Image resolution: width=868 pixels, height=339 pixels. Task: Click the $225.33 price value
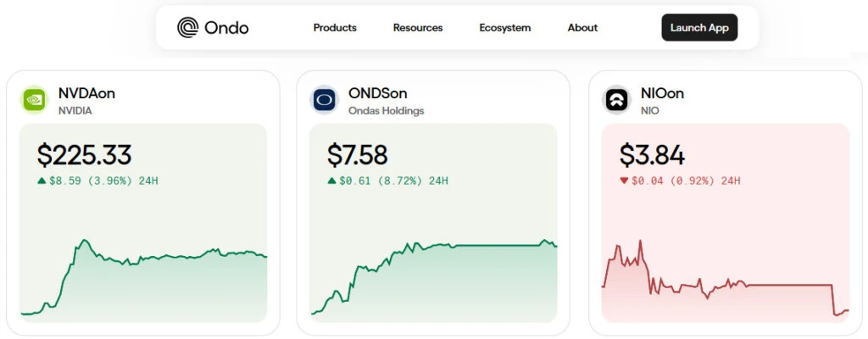coord(84,155)
